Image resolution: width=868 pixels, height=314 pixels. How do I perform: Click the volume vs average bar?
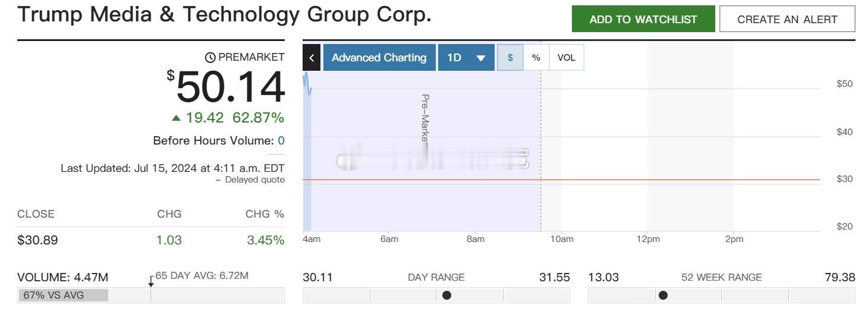151,296
